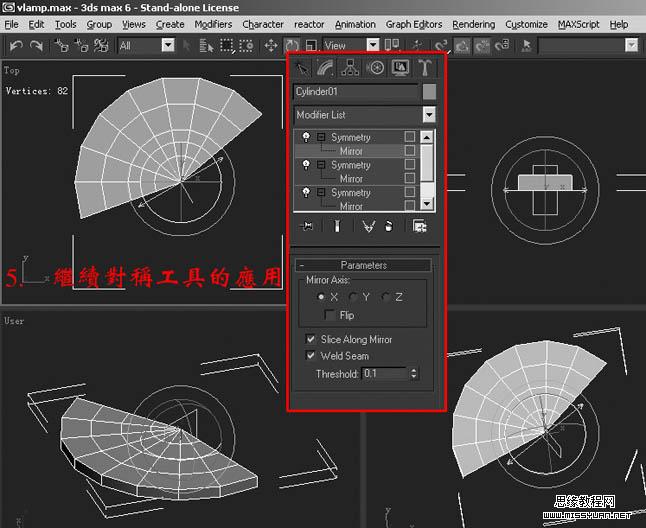This screenshot has width=646, height=528.
Task: Open the View reference coordinate dropdown
Action: pos(373,45)
